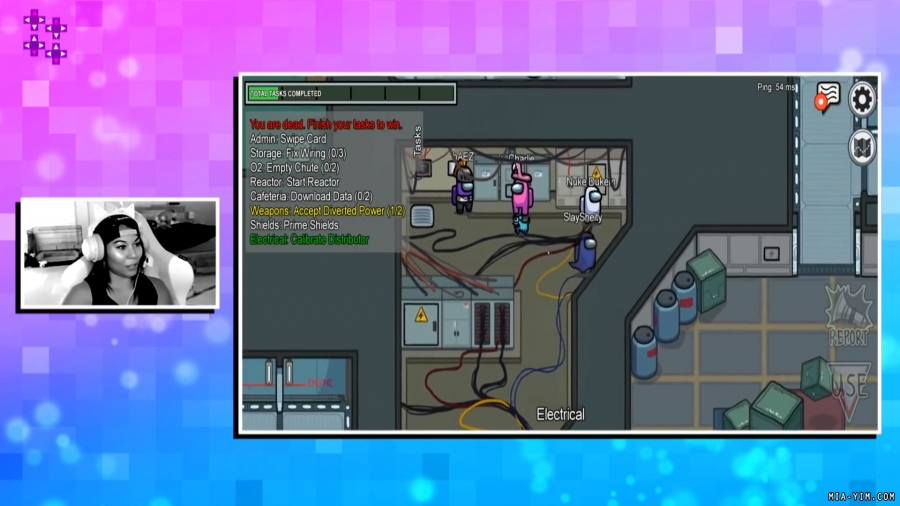This screenshot has width=900, height=506.
Task: Click the floor vent in Electrical
Action: 422,216
